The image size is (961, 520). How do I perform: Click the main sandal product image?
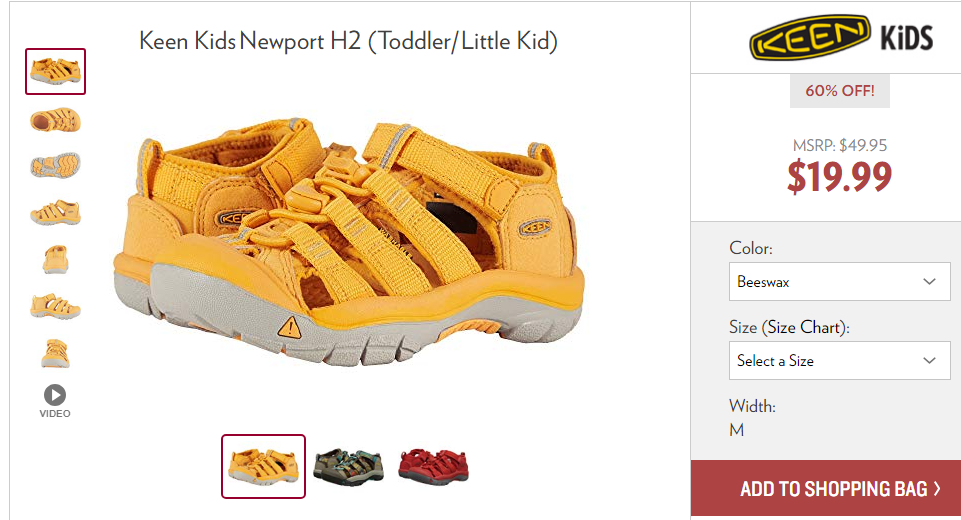pos(349,242)
